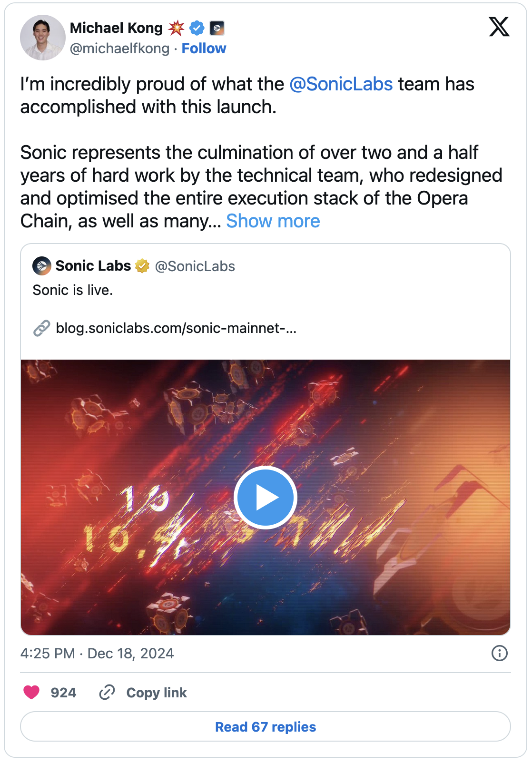Click the fire emoji in the display name
The height and width of the screenshot is (763, 532).
pyautogui.click(x=176, y=28)
